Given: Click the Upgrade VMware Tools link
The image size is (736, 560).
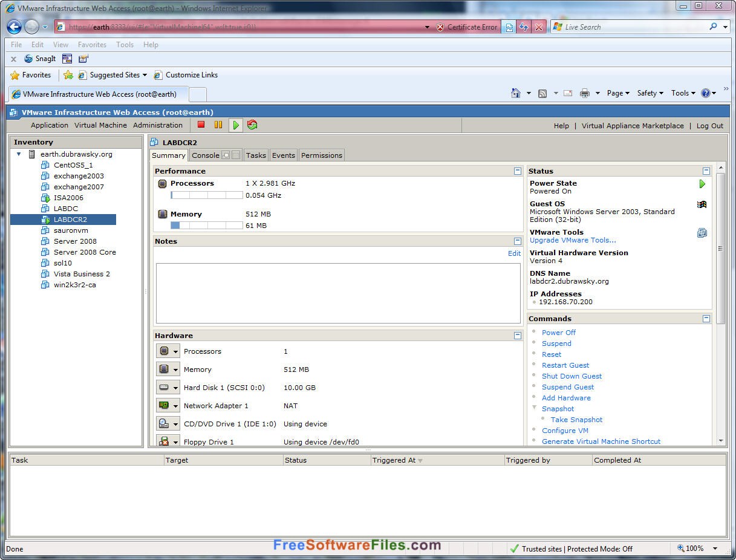Looking at the screenshot, I should 573,240.
